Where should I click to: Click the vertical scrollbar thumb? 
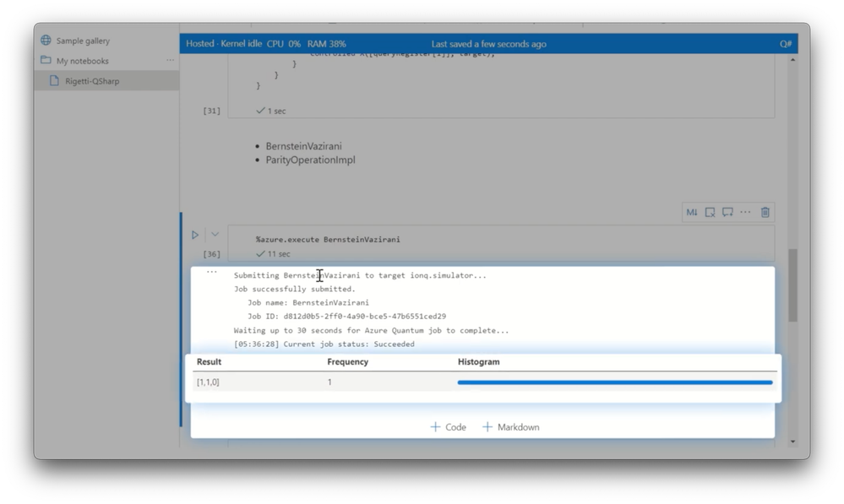(792, 285)
